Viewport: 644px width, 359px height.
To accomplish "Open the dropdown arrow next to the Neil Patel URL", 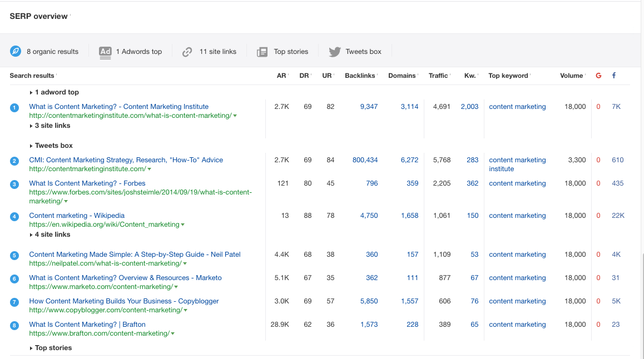I will coord(184,263).
